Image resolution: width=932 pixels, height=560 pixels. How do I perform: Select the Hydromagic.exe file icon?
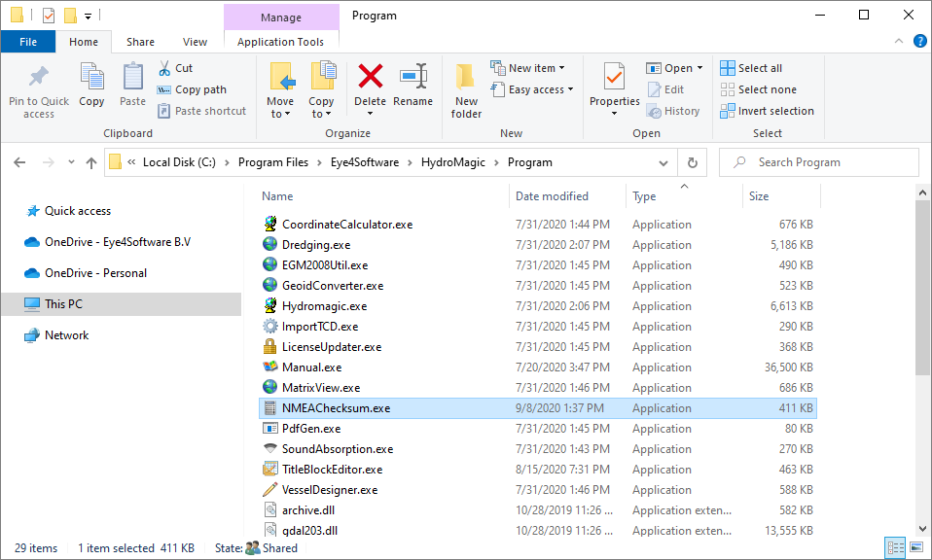coord(269,305)
